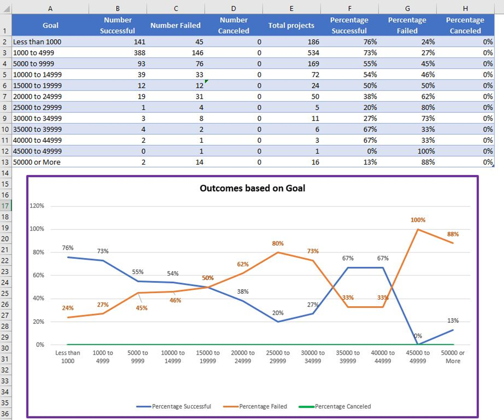
Task: Select row header 2
Action: [x=5, y=42]
